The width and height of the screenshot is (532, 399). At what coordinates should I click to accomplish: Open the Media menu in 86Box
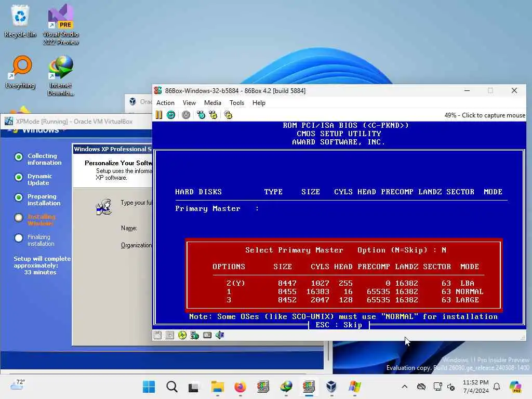tap(212, 103)
